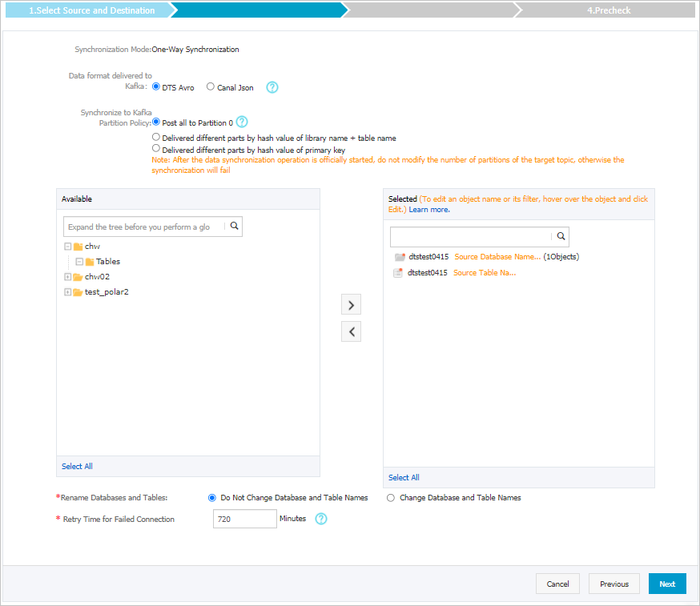Choose hash value of primary key policy
This screenshot has width=700, height=606.
coord(156,149)
